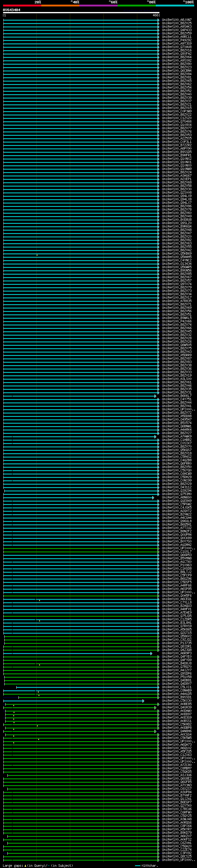197x868 pixels.
Task: Select the UniRef100_Q39294 label
Action: point(177,491)
